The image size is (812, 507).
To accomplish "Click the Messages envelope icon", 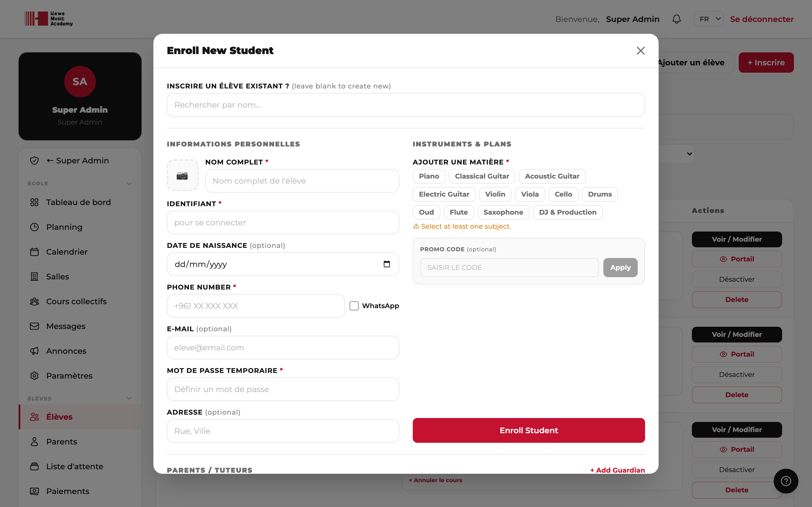I will (x=35, y=326).
